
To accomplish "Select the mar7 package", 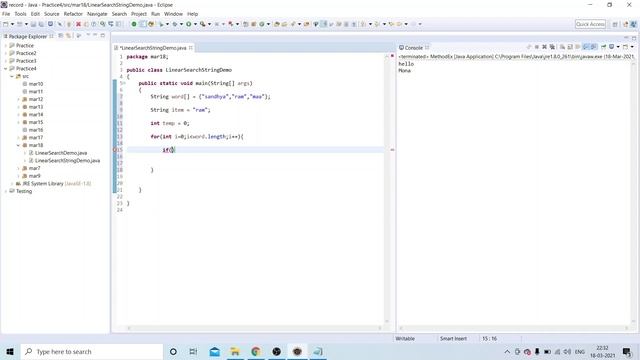I will pyautogui.click(x=34, y=168).
